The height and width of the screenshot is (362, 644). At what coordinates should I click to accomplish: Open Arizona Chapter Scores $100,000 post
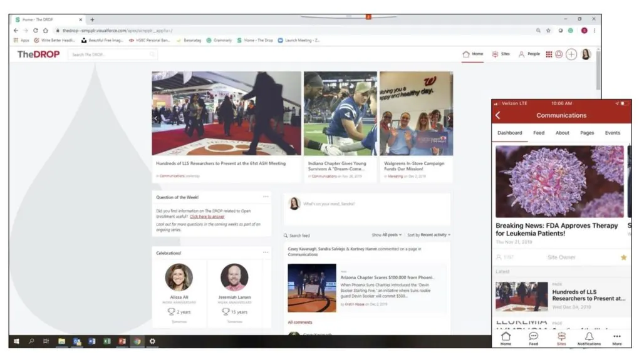tap(386, 277)
